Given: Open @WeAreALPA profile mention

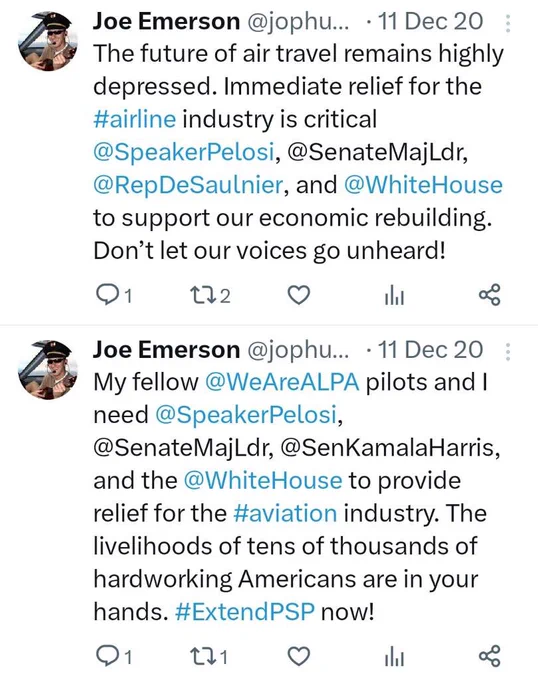Looking at the screenshot, I should [x=282, y=382].
